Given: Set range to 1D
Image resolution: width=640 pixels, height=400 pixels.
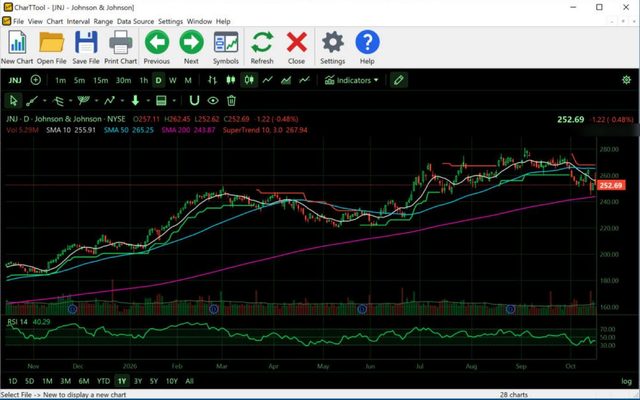Looking at the screenshot, I should [x=13, y=381].
